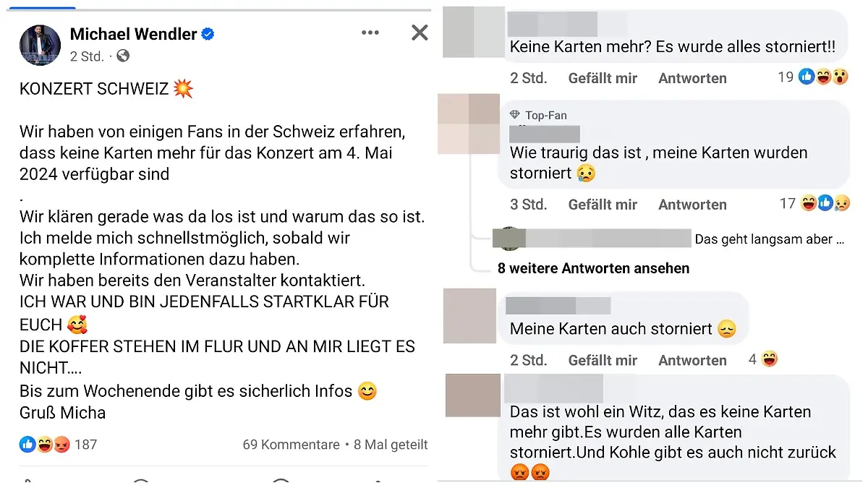Reply to the 'Wie traurig das ist' comment
Viewport: 868px width, 488px height.
[x=692, y=205]
